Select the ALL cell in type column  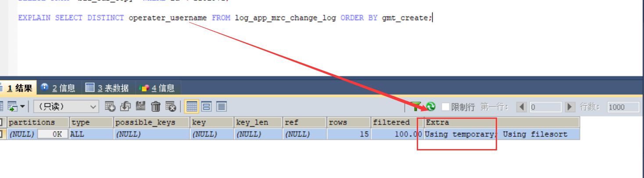point(91,134)
